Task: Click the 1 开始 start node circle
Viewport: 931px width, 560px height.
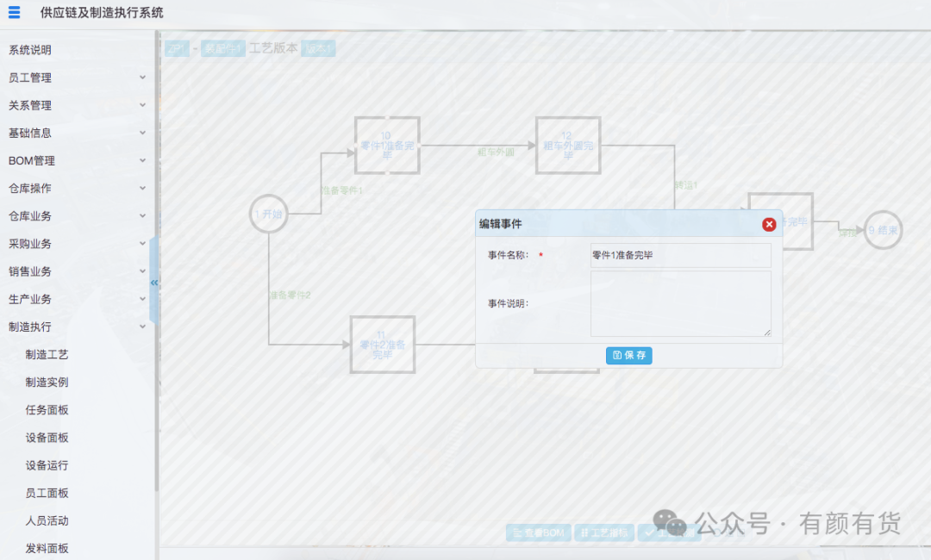Action: [268, 214]
